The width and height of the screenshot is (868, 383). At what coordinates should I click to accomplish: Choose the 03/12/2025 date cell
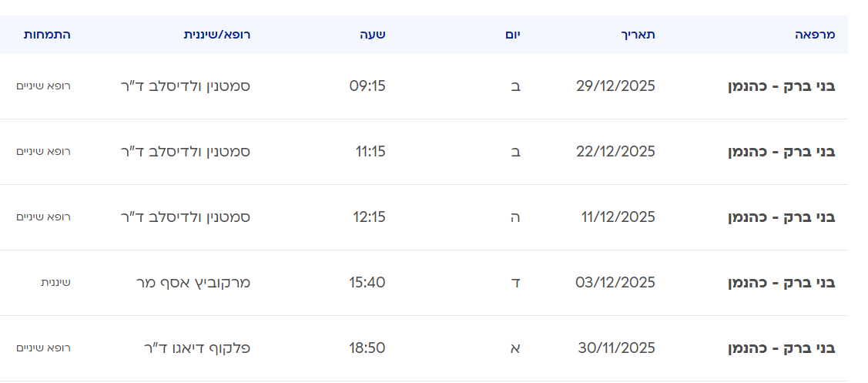pos(615,282)
